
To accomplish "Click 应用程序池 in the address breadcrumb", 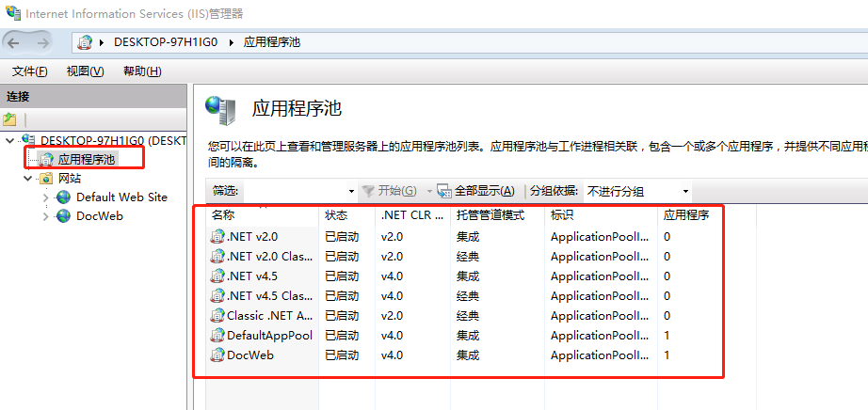I will pyautogui.click(x=272, y=42).
